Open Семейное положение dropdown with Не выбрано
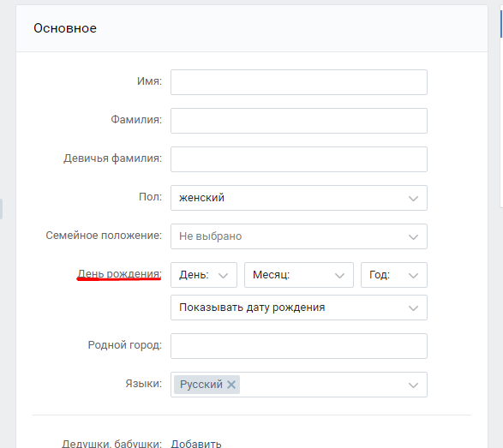Viewport: 503px width, 448px height. coord(299,236)
